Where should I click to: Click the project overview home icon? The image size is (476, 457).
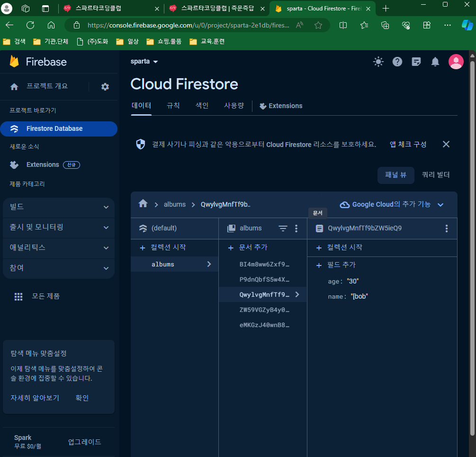pyautogui.click(x=14, y=87)
